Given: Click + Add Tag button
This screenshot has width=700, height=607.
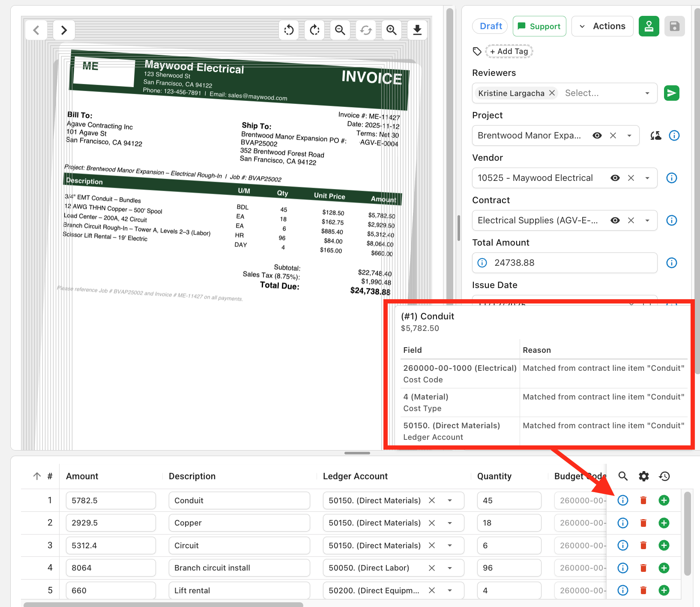Looking at the screenshot, I should pyautogui.click(x=509, y=51).
